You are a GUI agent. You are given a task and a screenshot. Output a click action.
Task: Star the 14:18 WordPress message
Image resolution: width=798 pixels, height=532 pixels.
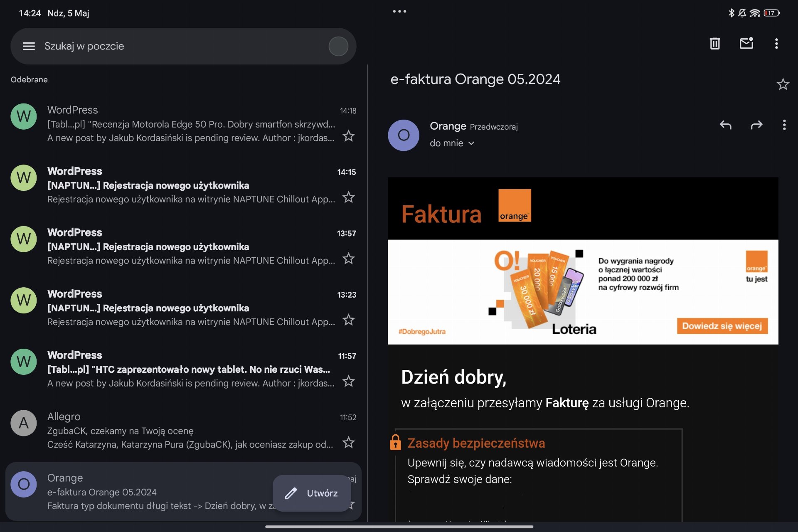tap(348, 136)
